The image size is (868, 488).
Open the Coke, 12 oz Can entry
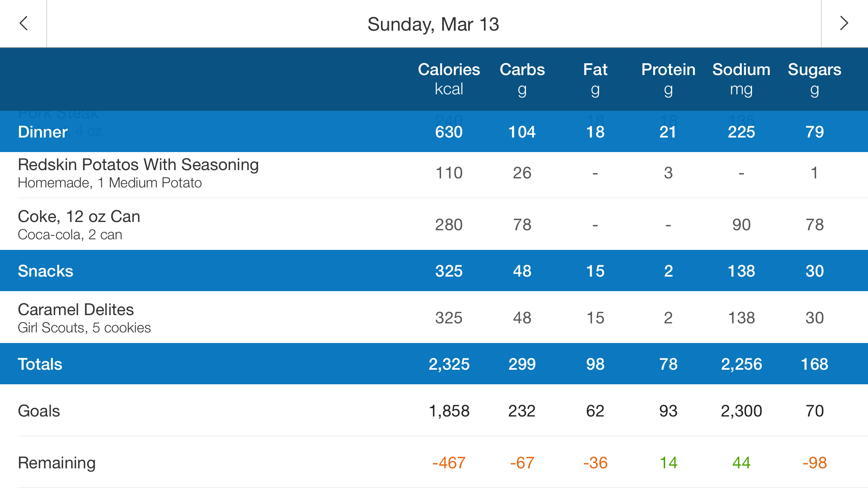tap(79, 225)
